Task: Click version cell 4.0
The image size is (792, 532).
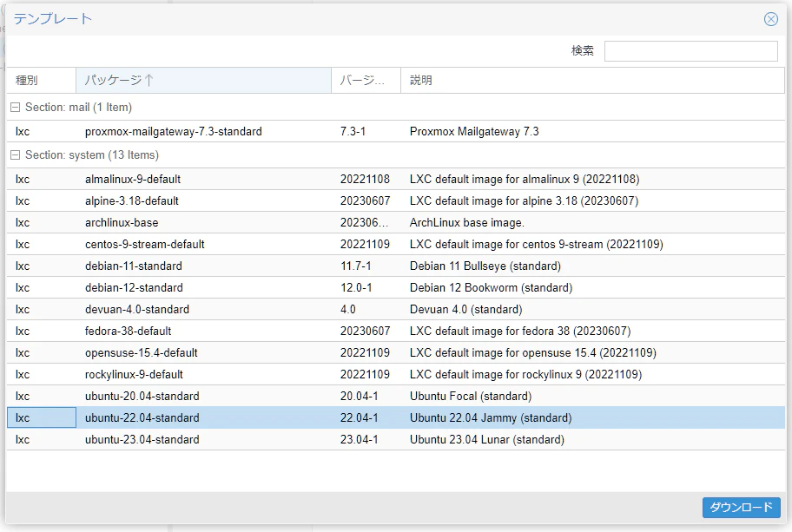Action: click(348, 310)
